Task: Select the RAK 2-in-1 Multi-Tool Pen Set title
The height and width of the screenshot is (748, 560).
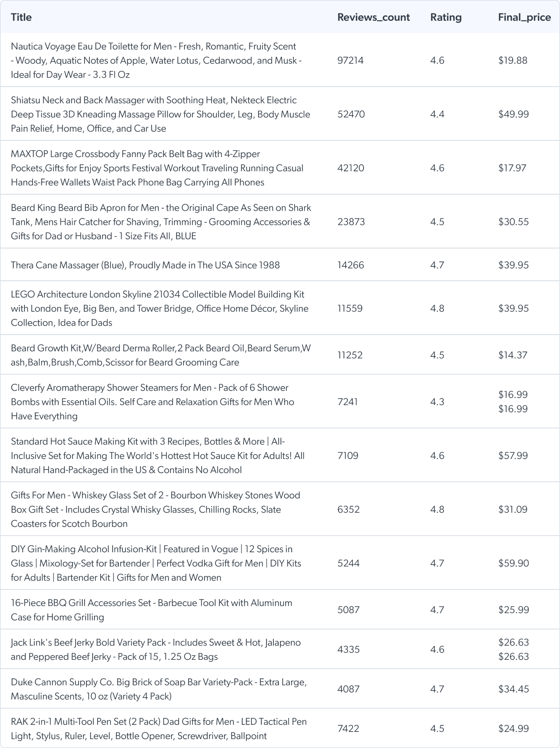Action: point(159,729)
